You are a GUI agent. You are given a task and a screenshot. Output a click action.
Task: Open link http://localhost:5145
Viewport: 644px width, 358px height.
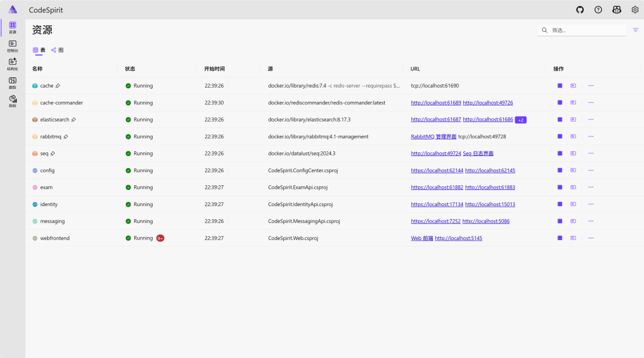pos(459,238)
